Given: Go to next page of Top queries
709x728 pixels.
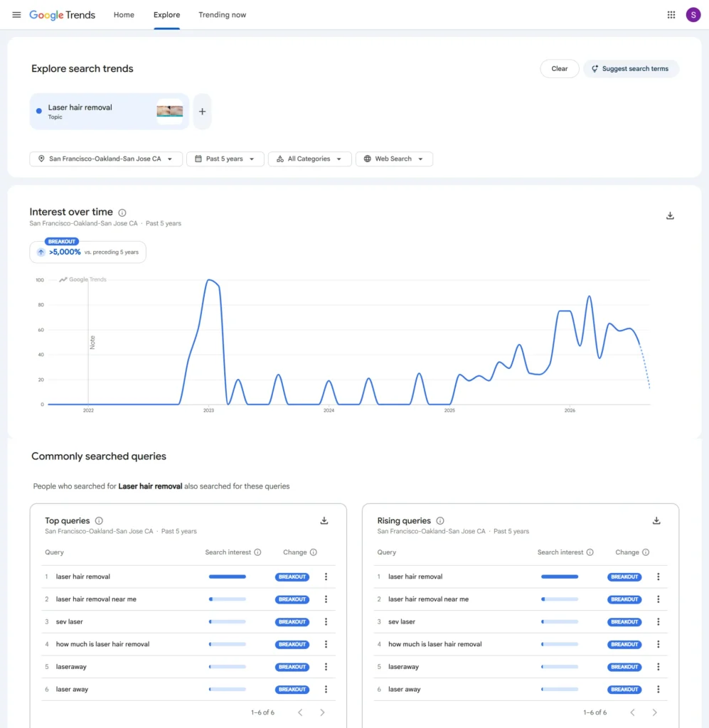Looking at the screenshot, I should (x=322, y=712).
